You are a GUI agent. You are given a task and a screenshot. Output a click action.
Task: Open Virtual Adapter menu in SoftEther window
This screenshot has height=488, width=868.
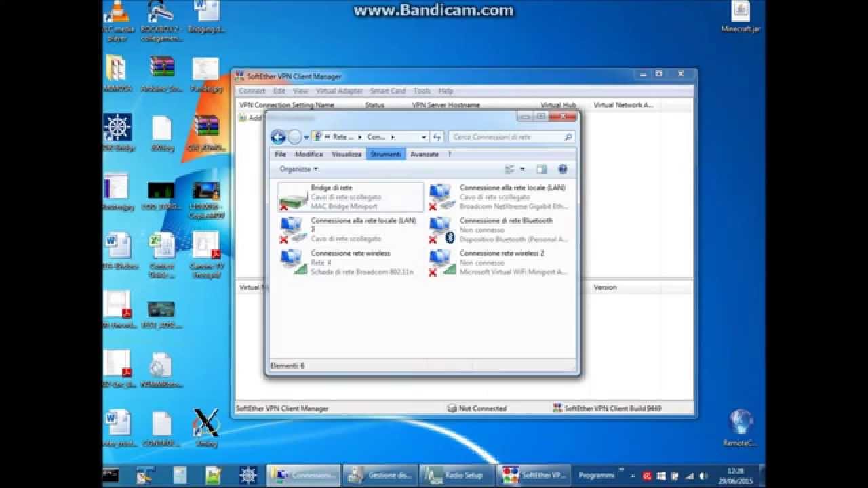pyautogui.click(x=339, y=91)
